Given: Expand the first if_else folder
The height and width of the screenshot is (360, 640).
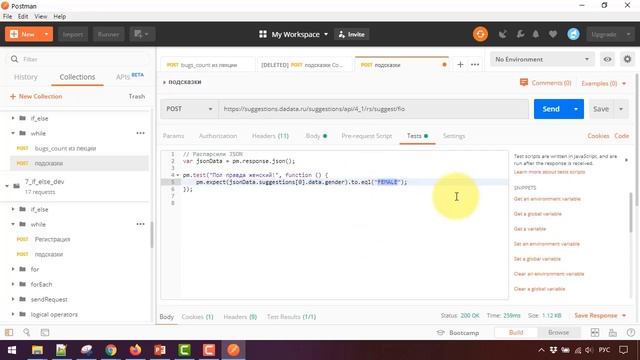Looking at the screenshot, I should 13,118.
